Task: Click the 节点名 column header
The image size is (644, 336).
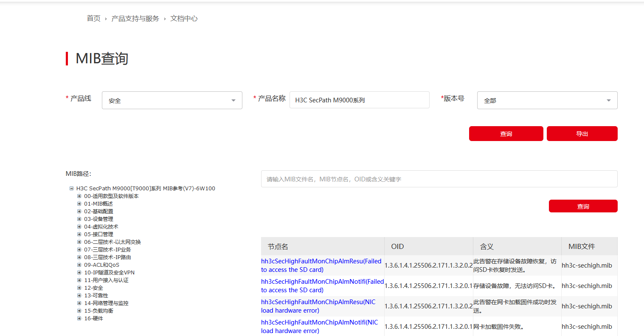Action: click(x=323, y=246)
